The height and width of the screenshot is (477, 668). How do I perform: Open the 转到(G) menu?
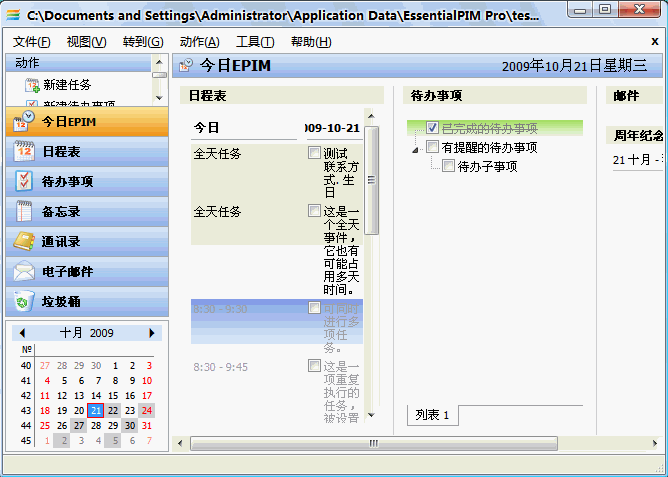pyautogui.click(x=143, y=42)
